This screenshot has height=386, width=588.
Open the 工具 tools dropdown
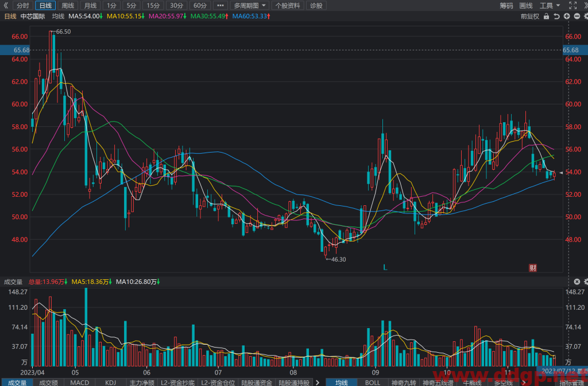tap(550, 6)
